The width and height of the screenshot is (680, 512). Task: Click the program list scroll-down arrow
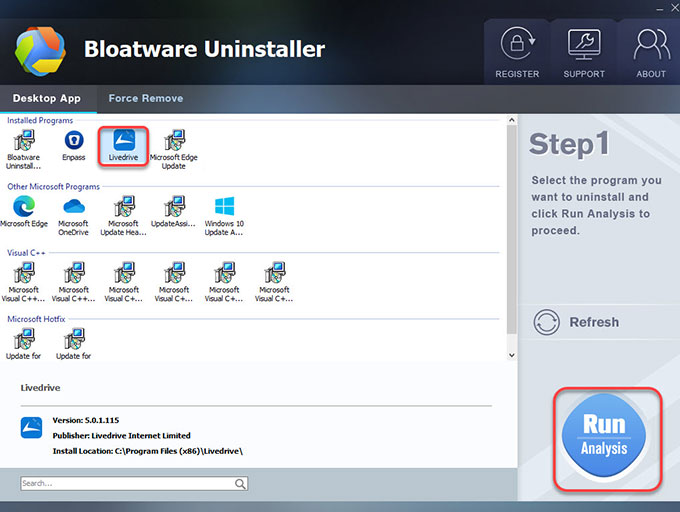[x=512, y=355]
